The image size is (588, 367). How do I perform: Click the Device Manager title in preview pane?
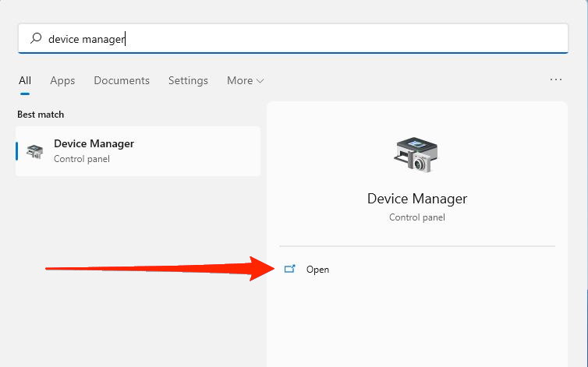point(417,199)
